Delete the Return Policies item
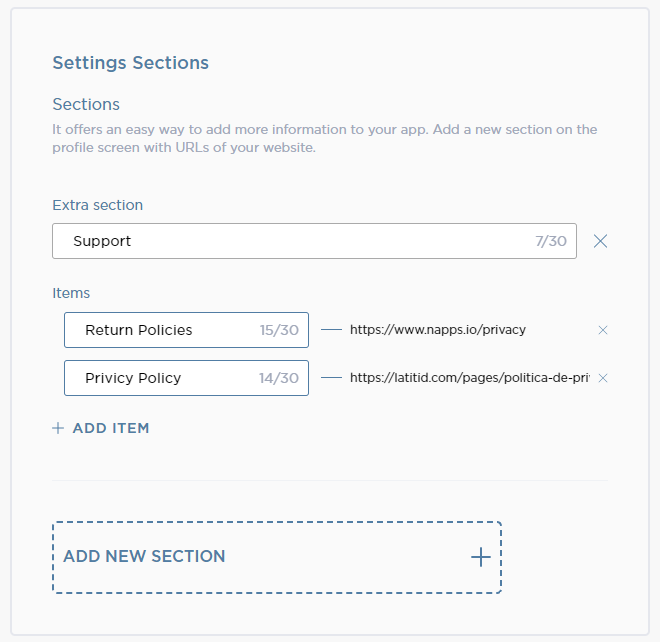 click(603, 330)
